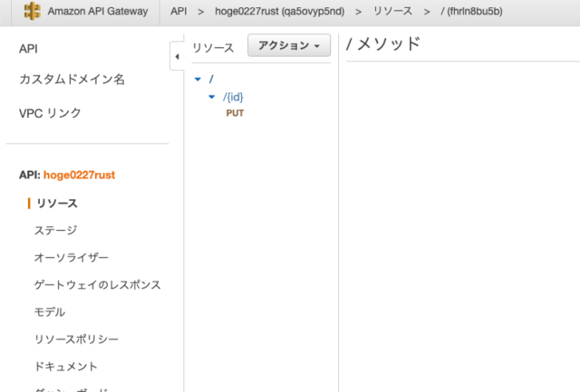The height and width of the screenshot is (392, 580).
Task: Go to API breadcrumb in header
Action: (x=179, y=12)
